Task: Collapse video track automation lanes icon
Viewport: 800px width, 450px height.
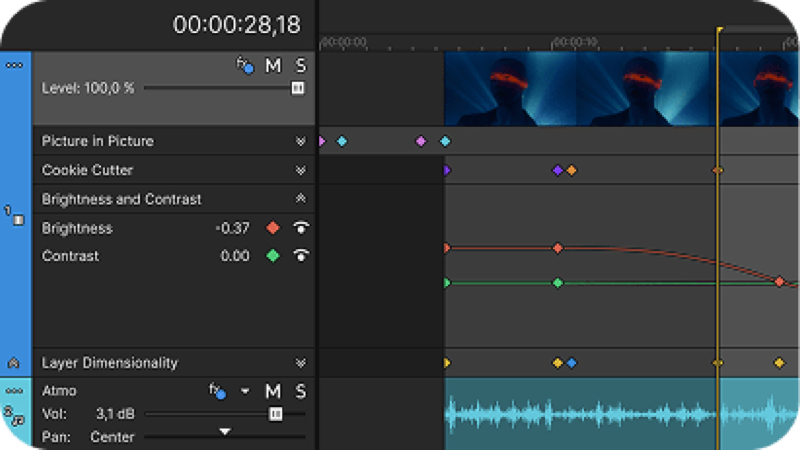Action: pyautogui.click(x=14, y=363)
